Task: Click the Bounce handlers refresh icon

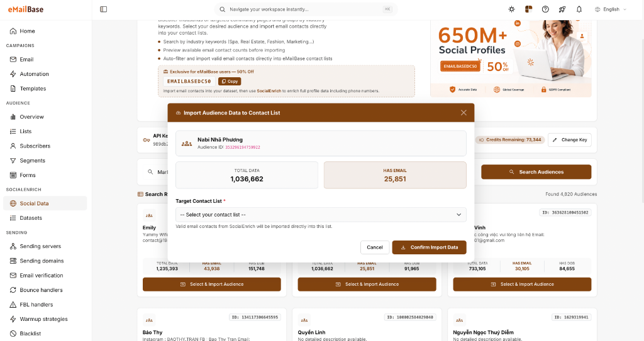Action: click(x=13, y=290)
